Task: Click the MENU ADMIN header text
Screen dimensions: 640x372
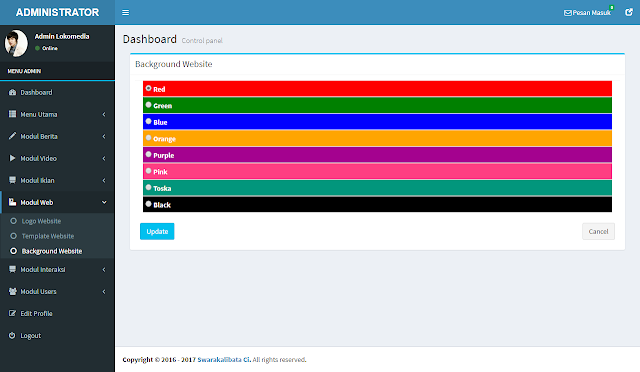Action: coord(24,71)
